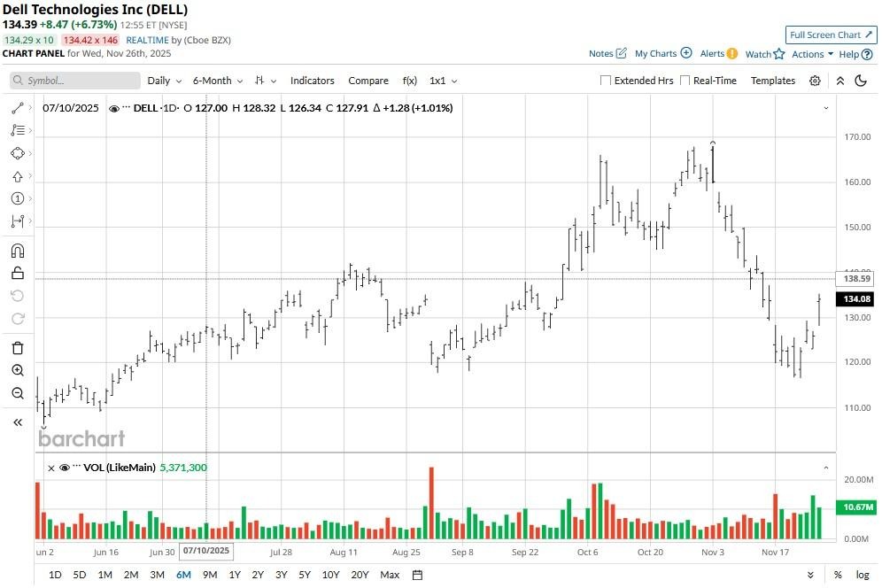The image size is (882, 588).
Task: Open Full Screen Chart
Action: (831, 35)
